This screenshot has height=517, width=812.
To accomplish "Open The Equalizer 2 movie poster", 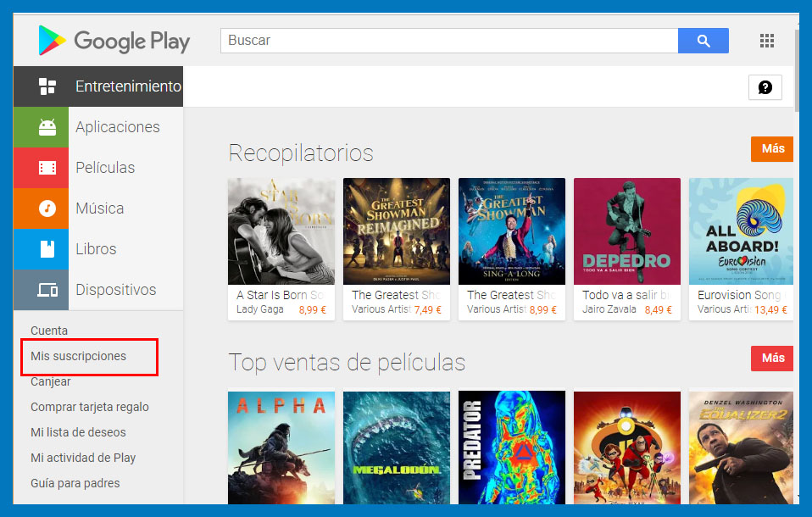I will pyautogui.click(x=741, y=448).
